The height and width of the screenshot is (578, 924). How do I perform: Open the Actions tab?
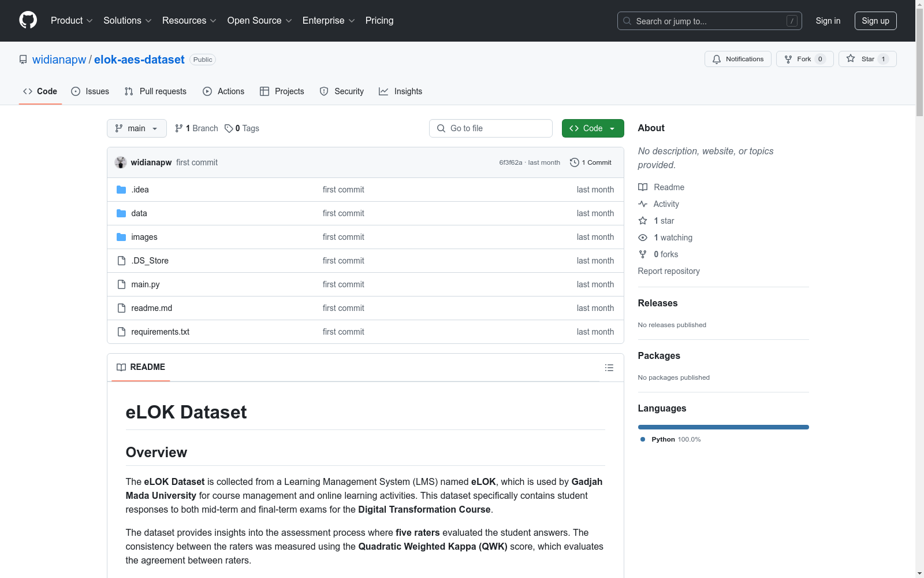223,91
